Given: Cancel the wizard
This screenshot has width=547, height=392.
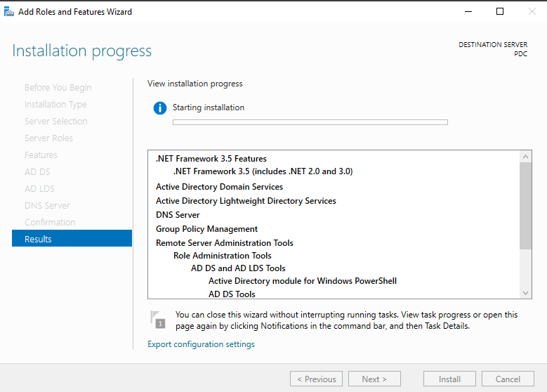Looking at the screenshot, I should pos(508,379).
